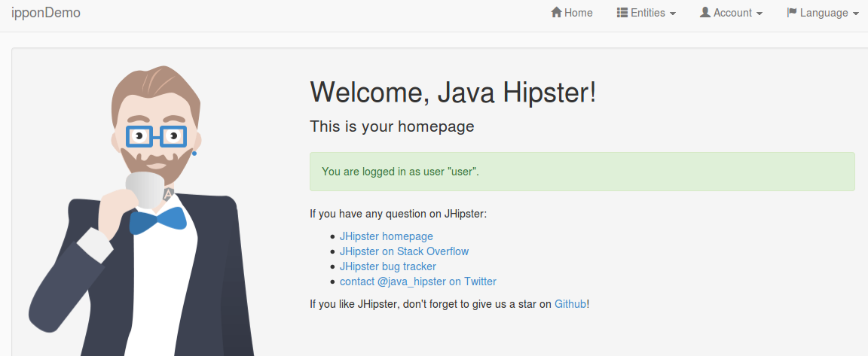The height and width of the screenshot is (356, 868).
Task: Click the house icon beside Home
Action: click(x=557, y=13)
